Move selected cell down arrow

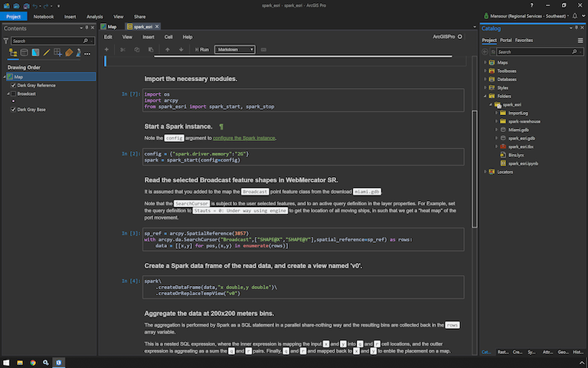[x=181, y=49]
